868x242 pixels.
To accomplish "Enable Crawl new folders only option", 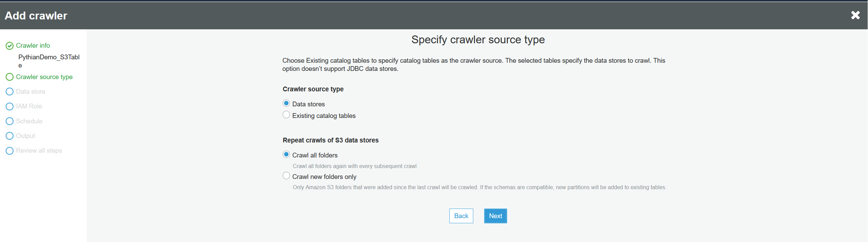I will tap(286, 176).
